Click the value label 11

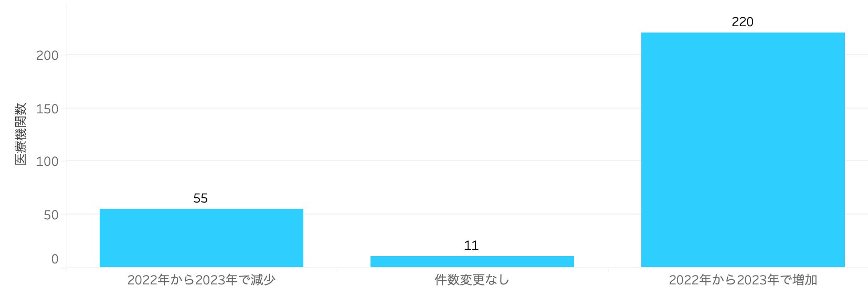[471, 246]
